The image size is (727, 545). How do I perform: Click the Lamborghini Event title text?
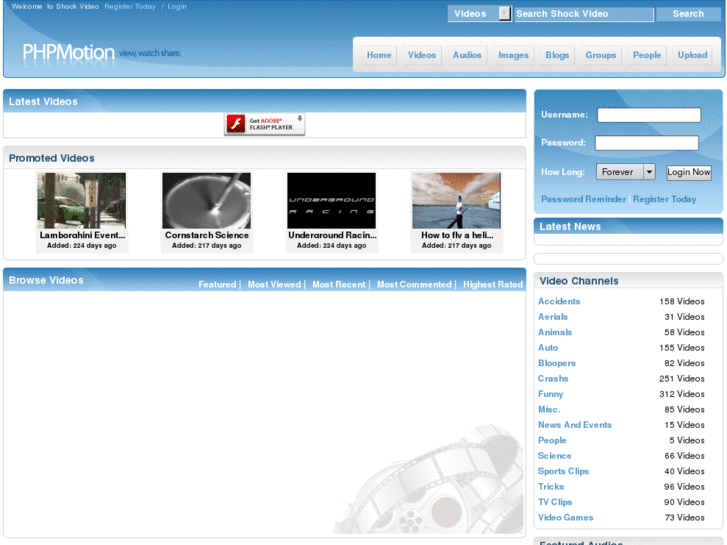[x=82, y=235]
